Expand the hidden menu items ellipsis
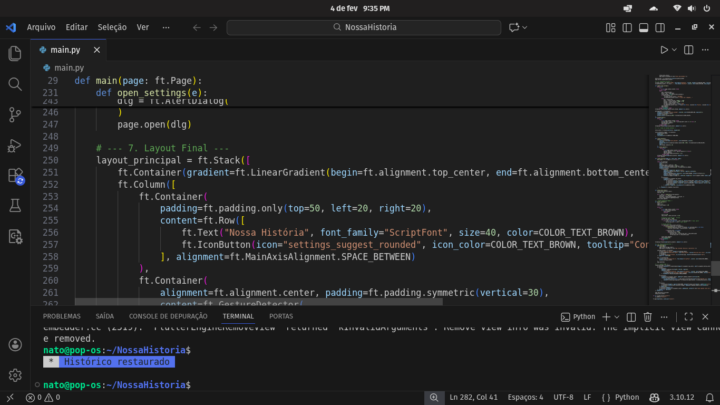This screenshot has height=405, width=720. point(164,27)
